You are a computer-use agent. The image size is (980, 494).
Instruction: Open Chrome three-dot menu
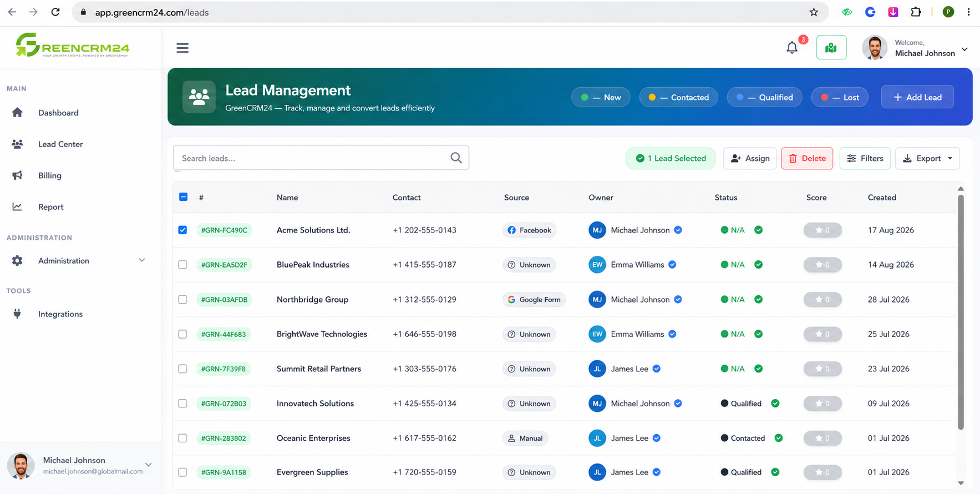tap(968, 12)
